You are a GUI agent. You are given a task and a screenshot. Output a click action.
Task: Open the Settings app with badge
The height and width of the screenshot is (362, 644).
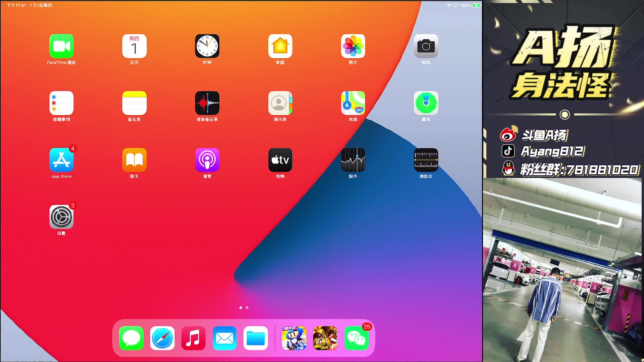pos(61,217)
